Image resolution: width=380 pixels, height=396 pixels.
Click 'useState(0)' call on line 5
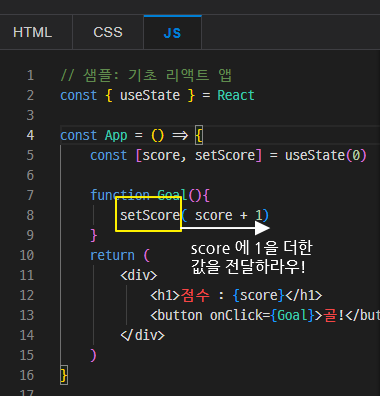(326, 155)
